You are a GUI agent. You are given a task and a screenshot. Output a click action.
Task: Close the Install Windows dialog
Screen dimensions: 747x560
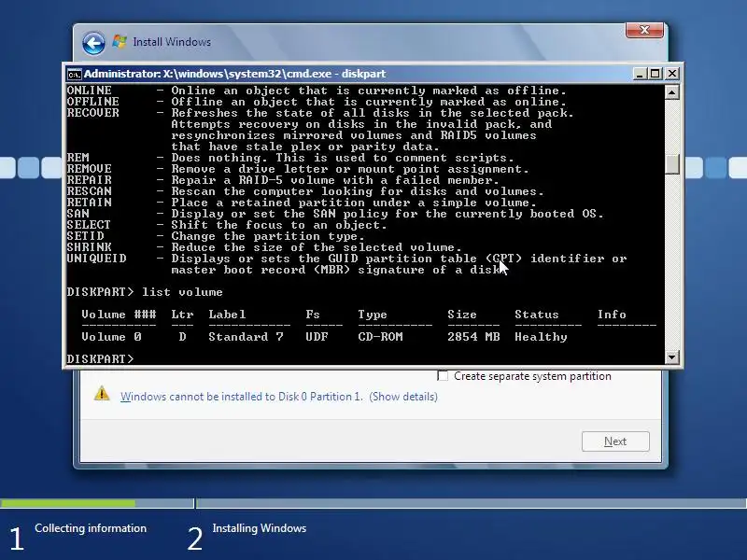click(644, 30)
